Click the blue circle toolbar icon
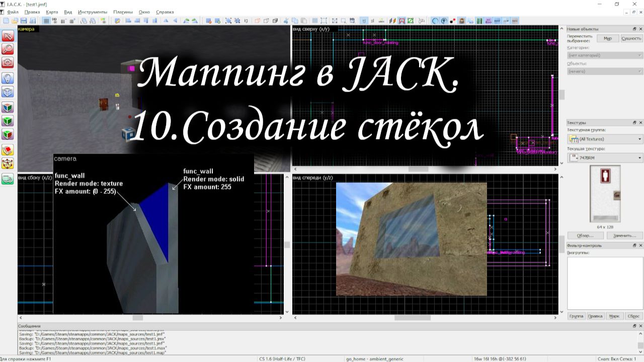 (x=435, y=21)
